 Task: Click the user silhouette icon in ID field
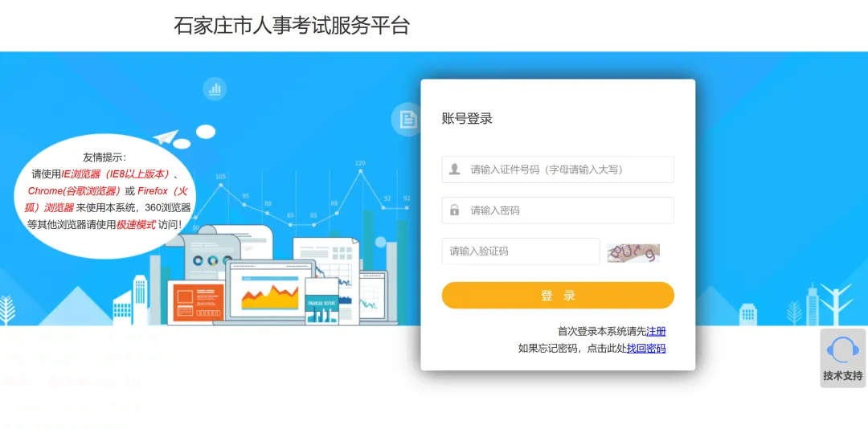[454, 170]
